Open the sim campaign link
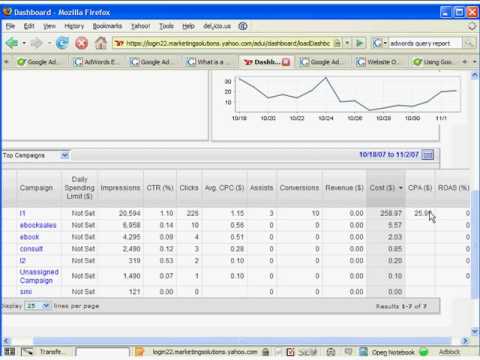 point(26,292)
